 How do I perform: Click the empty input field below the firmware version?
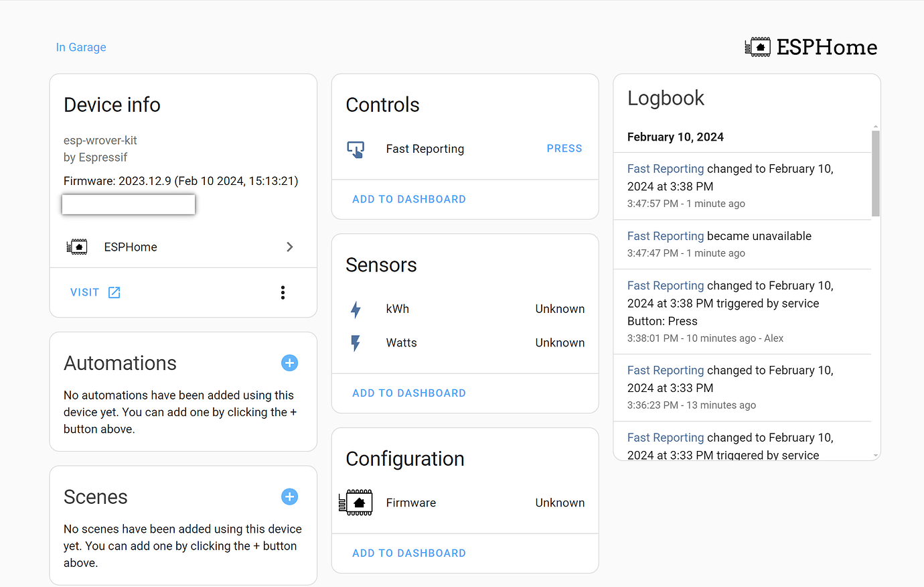coord(128,204)
